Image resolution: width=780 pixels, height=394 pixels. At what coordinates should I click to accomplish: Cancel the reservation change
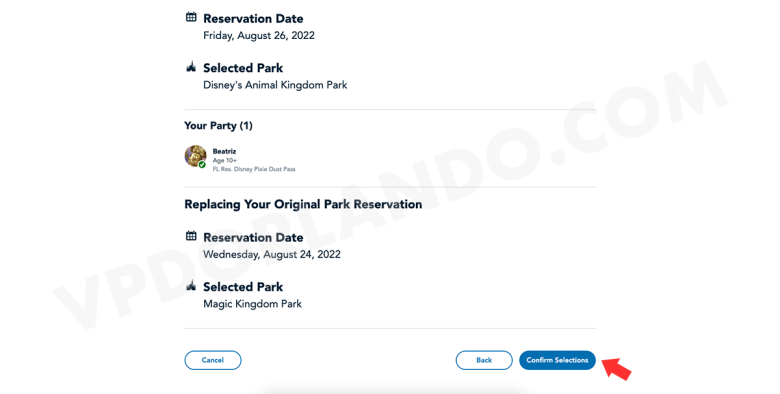tap(213, 360)
